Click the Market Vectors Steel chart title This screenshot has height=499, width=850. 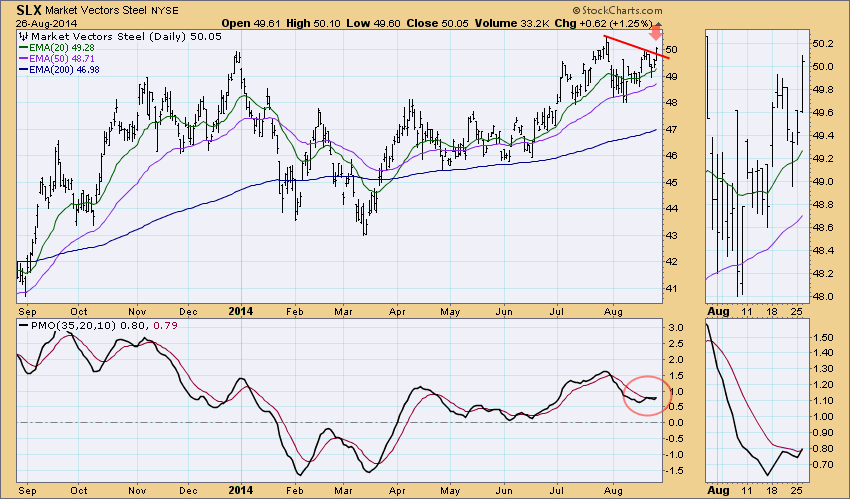[96, 10]
